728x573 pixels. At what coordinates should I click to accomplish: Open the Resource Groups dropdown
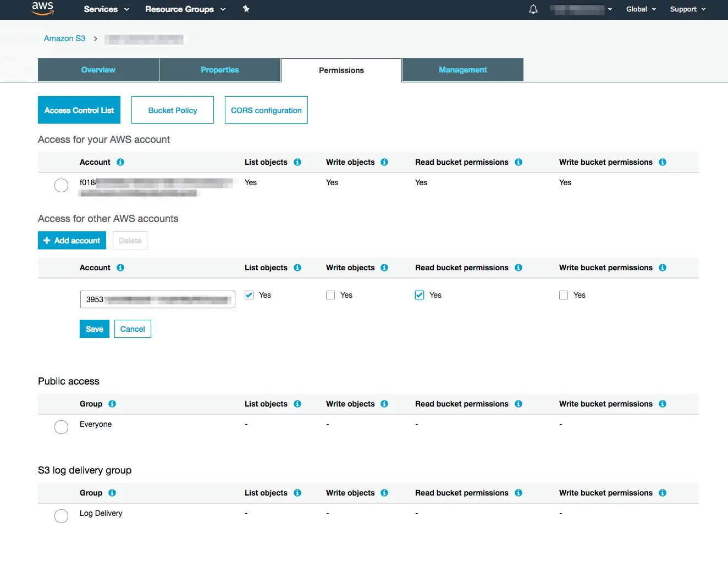click(185, 9)
